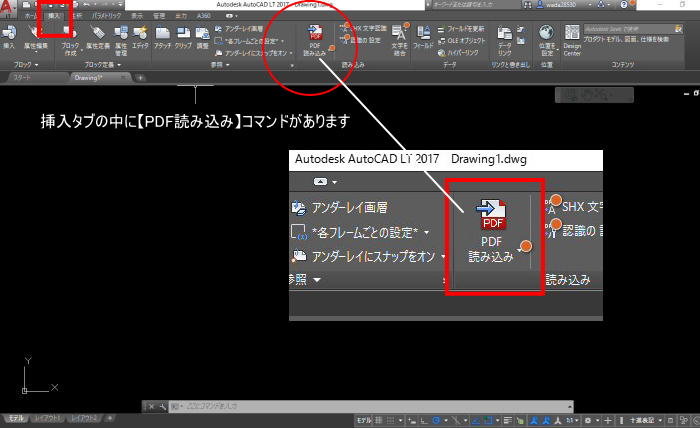Click フィールドを更新 update fields

coord(461,29)
